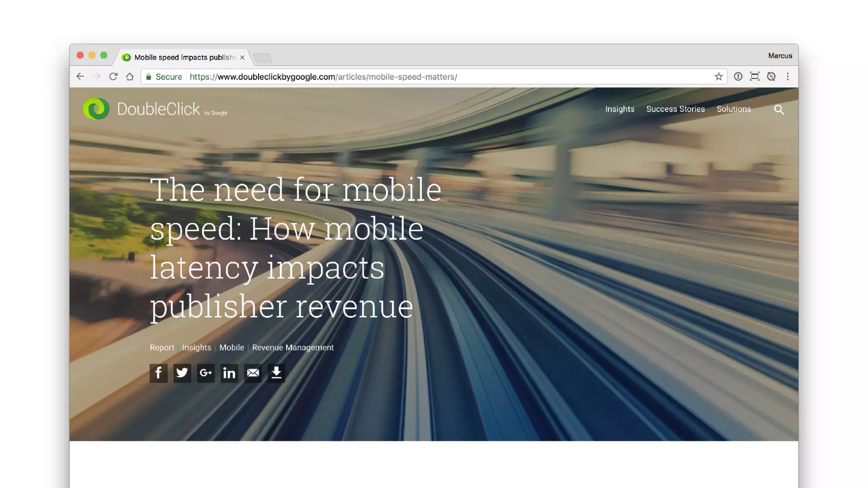
Task: Share article on LinkedIn
Action: click(x=229, y=373)
